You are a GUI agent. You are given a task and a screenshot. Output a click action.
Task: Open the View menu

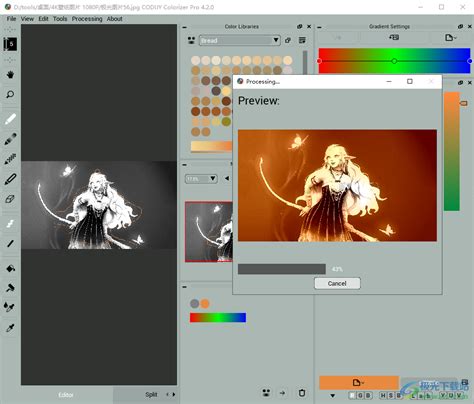coord(27,19)
